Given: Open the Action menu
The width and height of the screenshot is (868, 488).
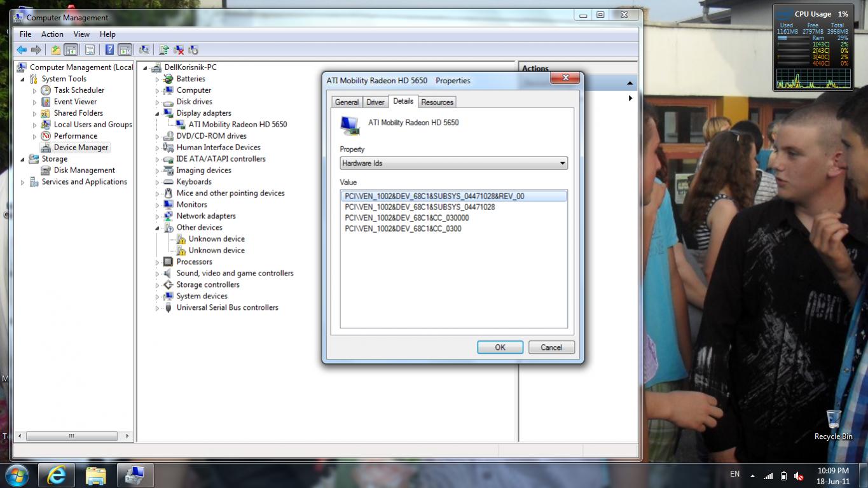Looking at the screenshot, I should pos(52,34).
